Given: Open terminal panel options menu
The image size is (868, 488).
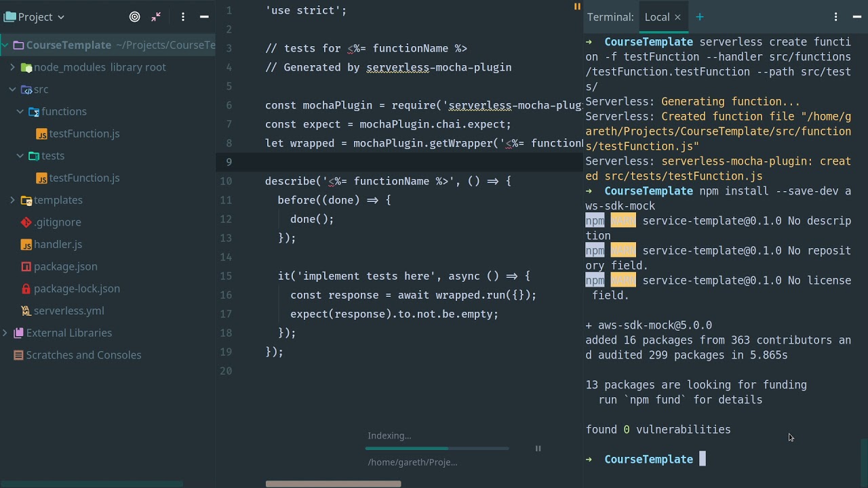Looking at the screenshot, I should tap(835, 17).
